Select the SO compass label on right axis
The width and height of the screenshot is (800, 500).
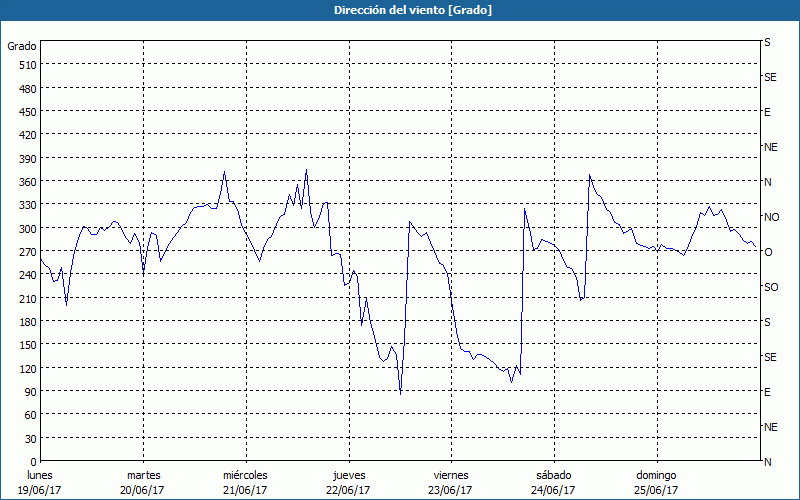pyautogui.click(x=771, y=287)
